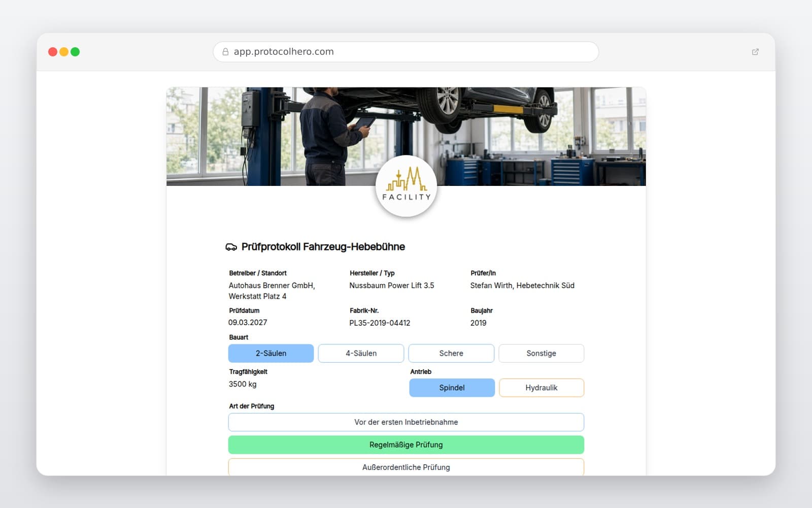Click the app.protocolhero.com address bar
Screen dimensions: 812x508
406,52
